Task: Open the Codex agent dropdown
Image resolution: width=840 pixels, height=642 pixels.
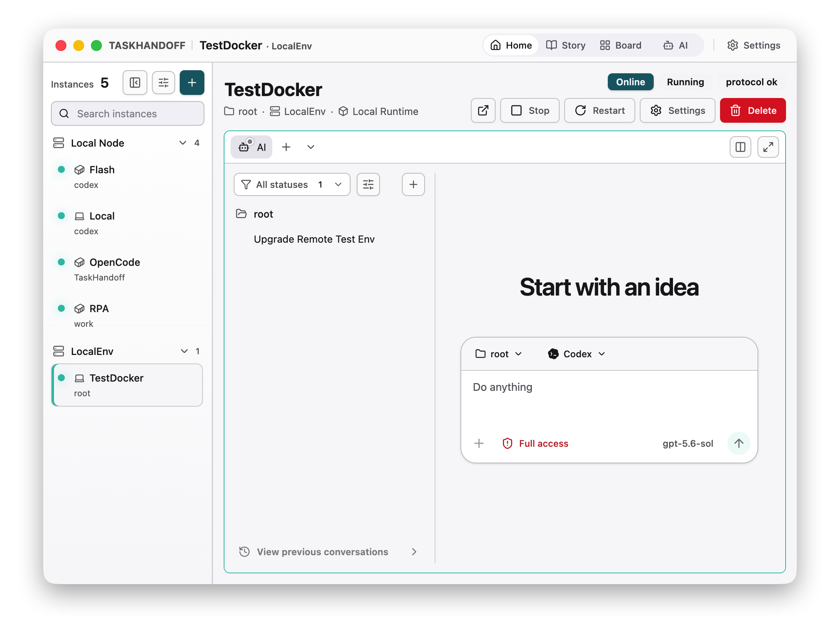Action: tap(577, 354)
